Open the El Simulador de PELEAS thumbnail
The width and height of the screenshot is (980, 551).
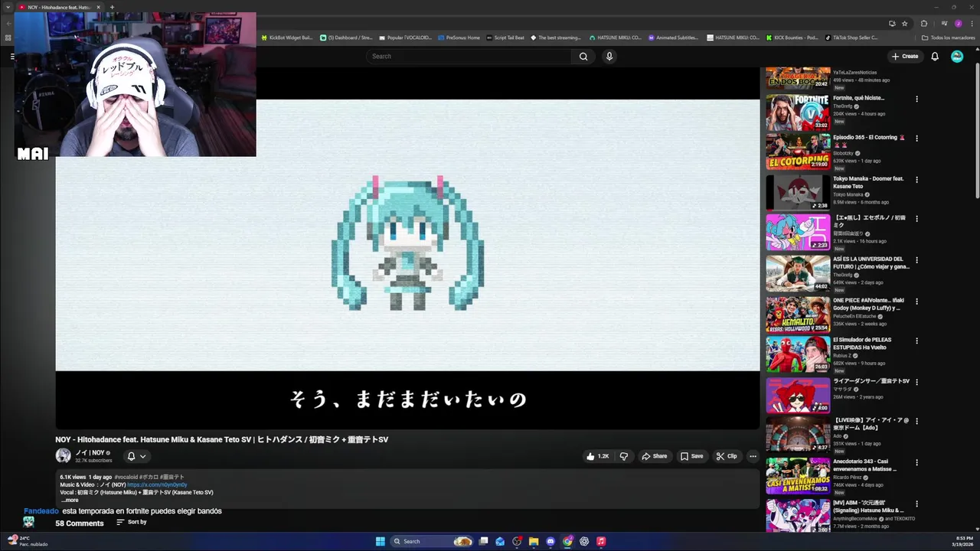(x=798, y=354)
